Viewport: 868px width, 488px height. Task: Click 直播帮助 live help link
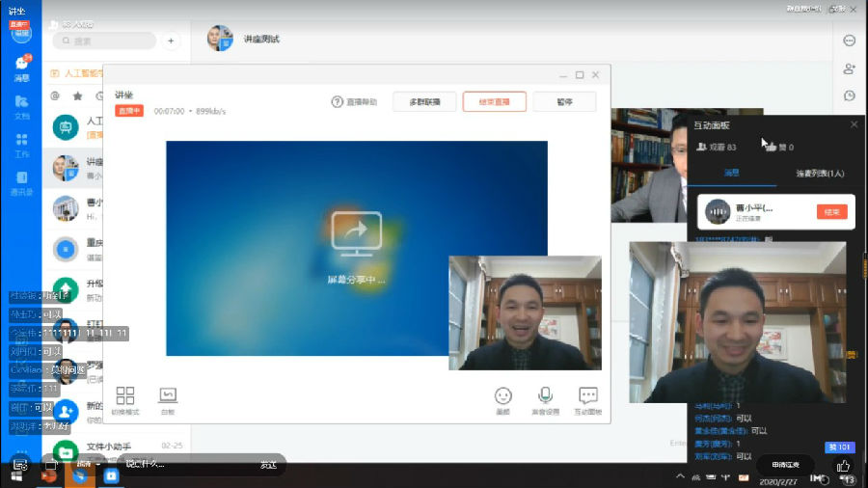point(354,102)
